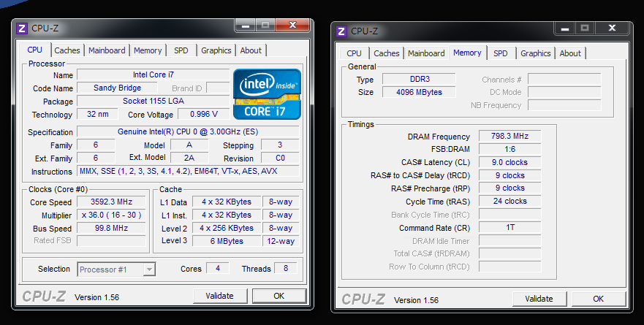644x325 pixels.
Task: Click the Technology value '32 nm'
Action: click(97, 114)
